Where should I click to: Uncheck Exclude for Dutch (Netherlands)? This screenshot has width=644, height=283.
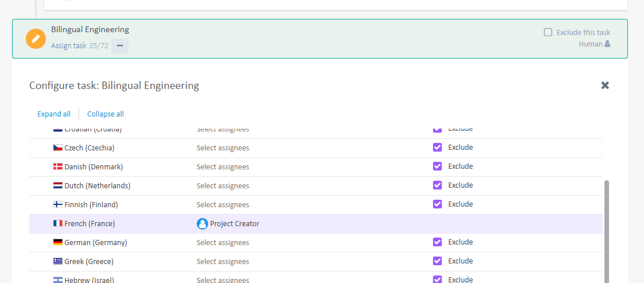click(438, 185)
